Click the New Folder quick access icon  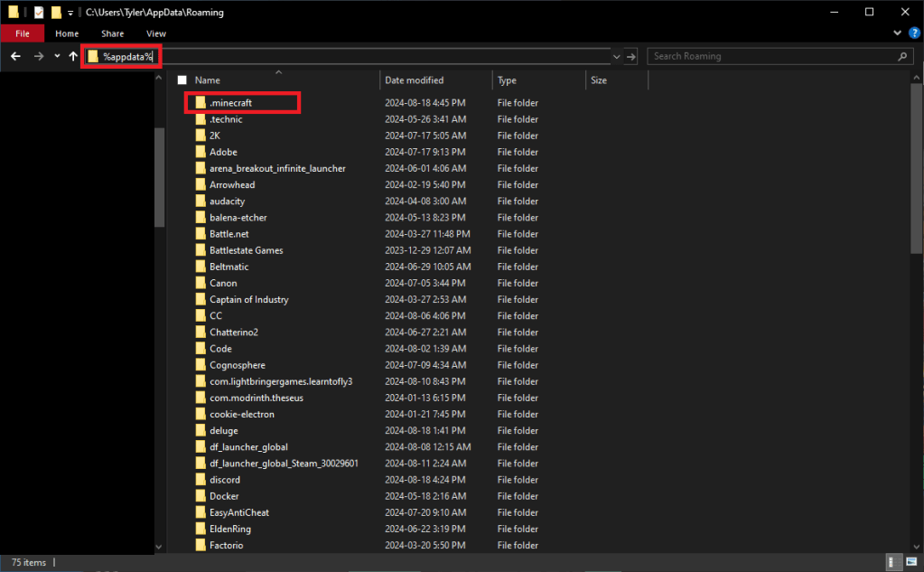[56, 13]
